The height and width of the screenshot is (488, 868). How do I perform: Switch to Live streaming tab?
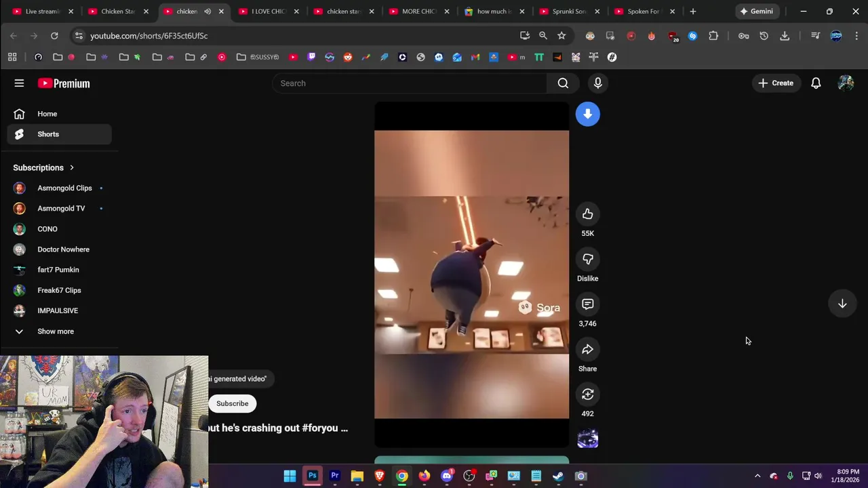tap(42, 12)
